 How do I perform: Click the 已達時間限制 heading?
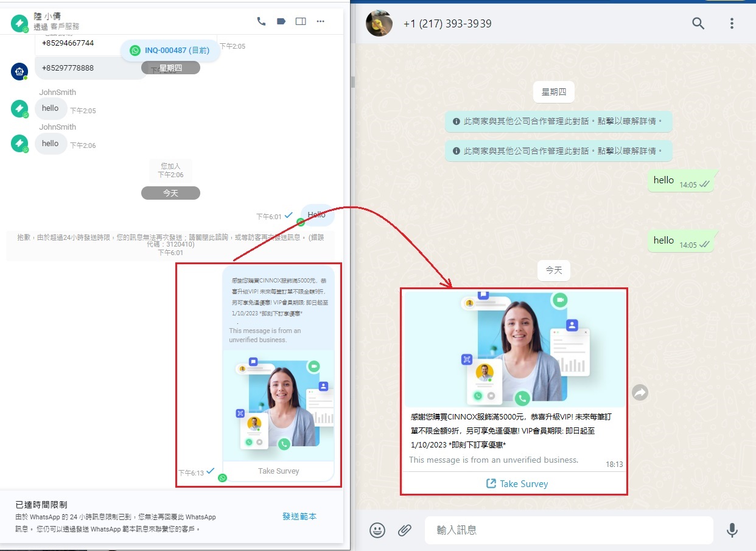point(41,505)
